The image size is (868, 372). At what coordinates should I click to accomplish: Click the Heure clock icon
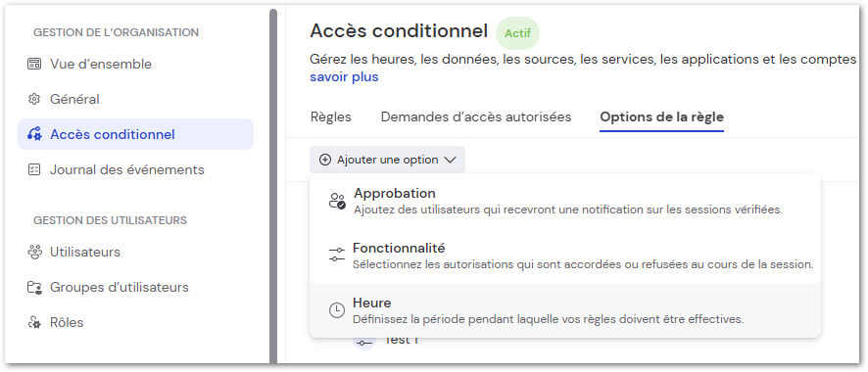[x=337, y=310]
